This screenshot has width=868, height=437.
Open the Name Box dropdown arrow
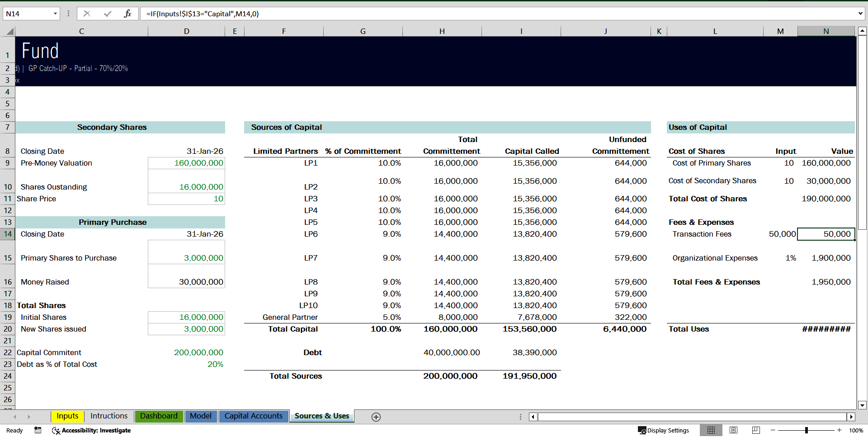[55, 14]
